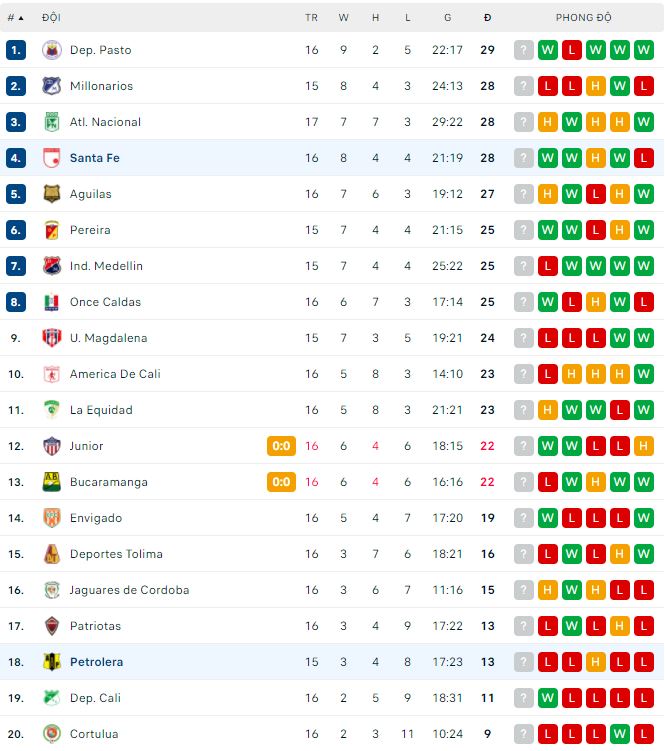Sort standings by the TR column header
Viewport: 665px width, 751px height.
point(311,18)
